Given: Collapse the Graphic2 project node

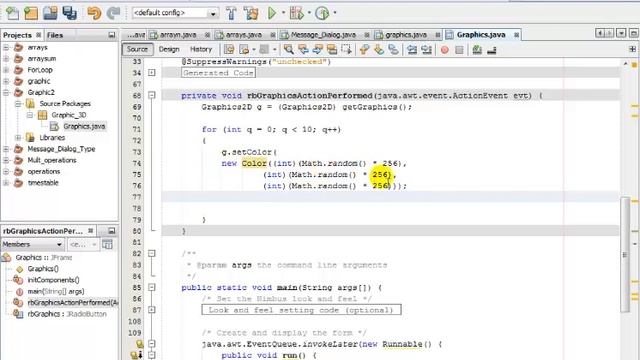Looking at the screenshot, I should click(x=6, y=93).
